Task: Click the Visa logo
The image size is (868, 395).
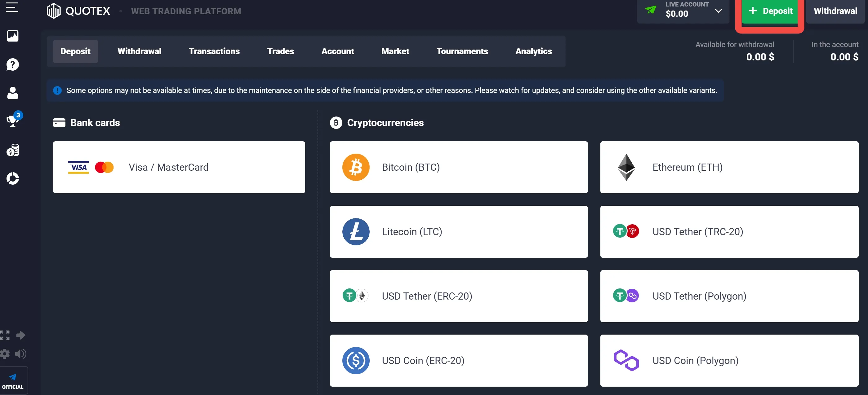Action: click(78, 167)
